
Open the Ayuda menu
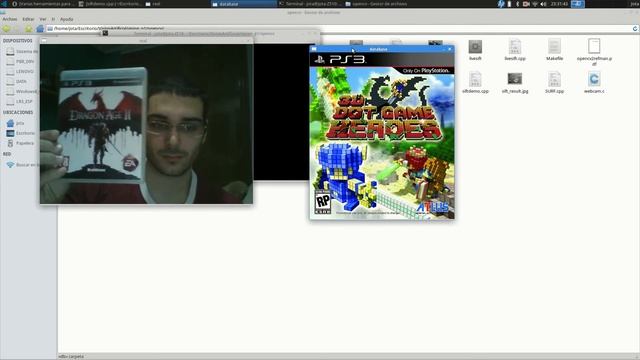67,19
